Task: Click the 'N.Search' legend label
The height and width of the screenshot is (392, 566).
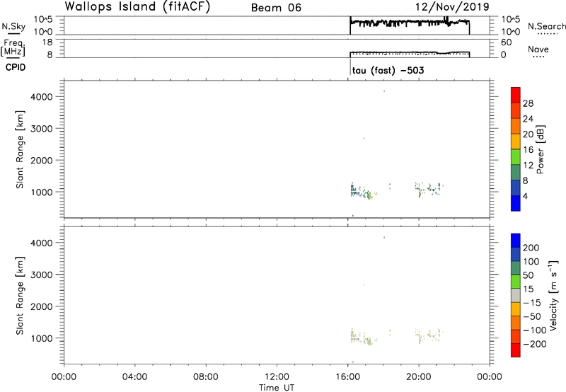Action: (x=546, y=26)
